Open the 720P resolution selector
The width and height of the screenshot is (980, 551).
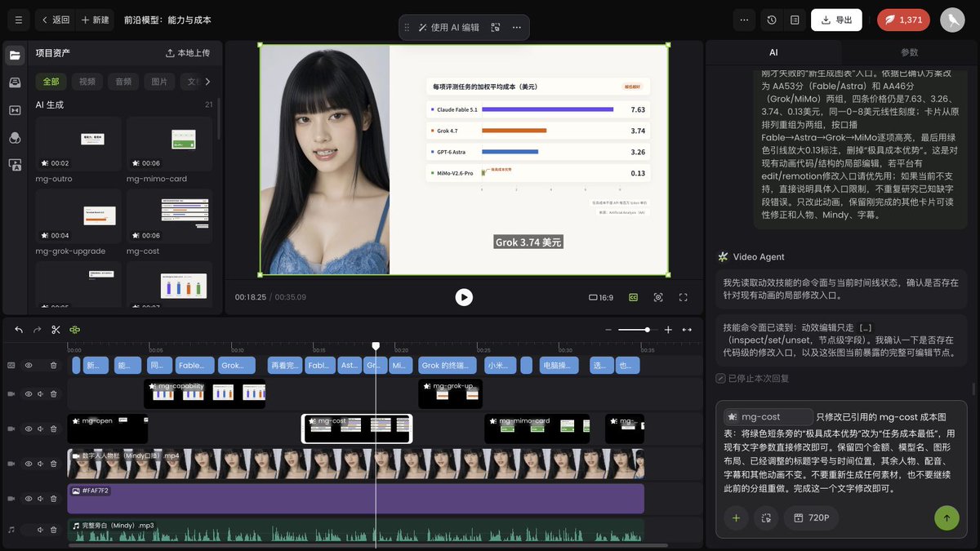(811, 518)
